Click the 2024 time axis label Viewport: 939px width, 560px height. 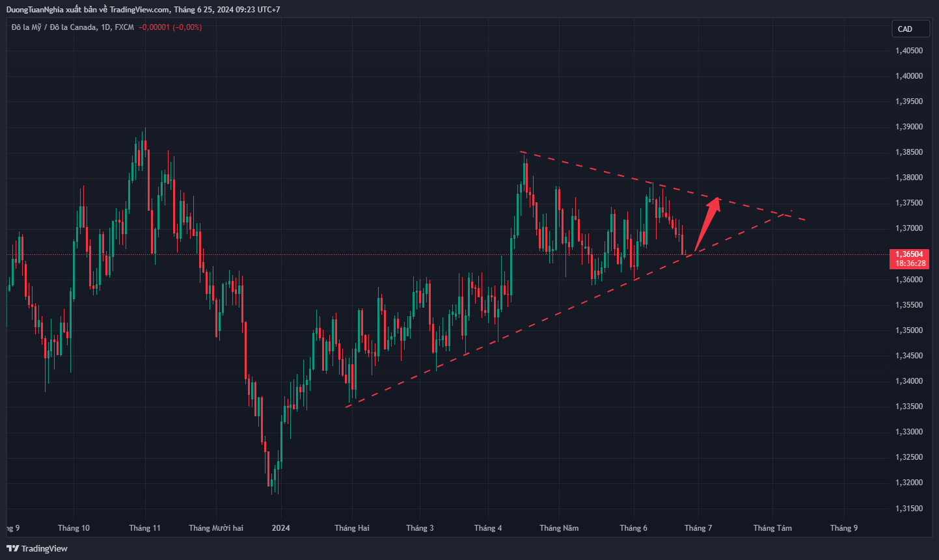[x=281, y=528]
